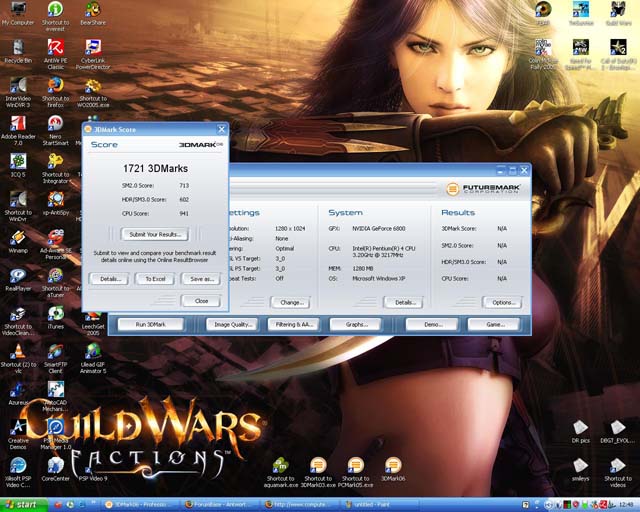The width and height of the screenshot is (640, 512).
Task: Open the smileys folder icon
Action: (580, 469)
